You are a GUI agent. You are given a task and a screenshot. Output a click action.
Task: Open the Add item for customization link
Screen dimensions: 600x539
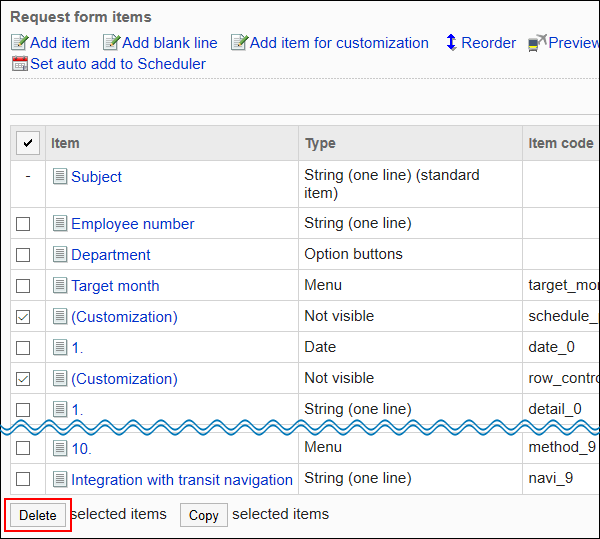339,43
